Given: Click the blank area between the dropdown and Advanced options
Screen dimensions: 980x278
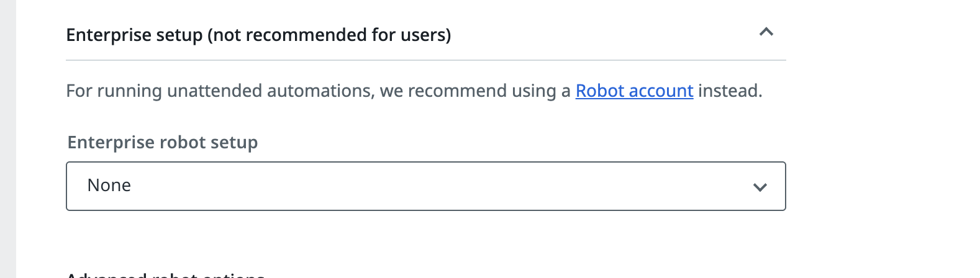Looking at the screenshot, I should point(425,239).
